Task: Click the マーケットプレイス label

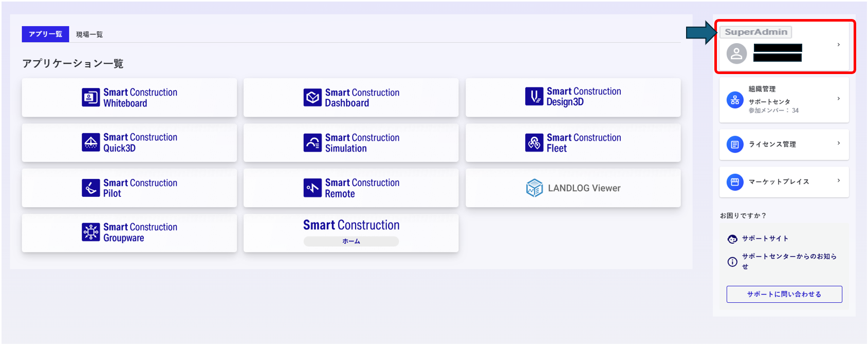Action: (x=779, y=181)
